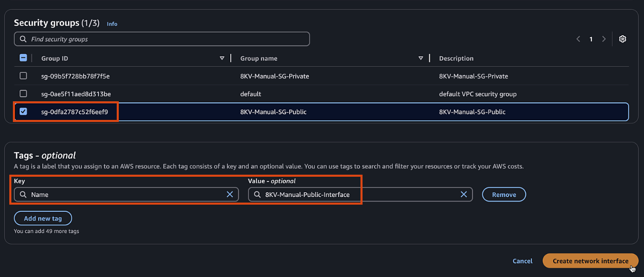Screen dimensions: 644x277
Task: Click the search icon in Find security groups
Action: [23, 39]
